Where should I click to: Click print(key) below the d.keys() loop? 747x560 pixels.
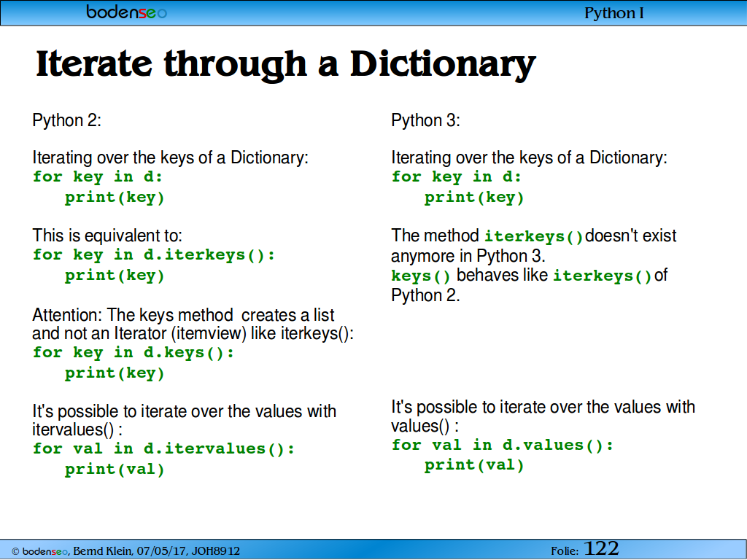(x=115, y=373)
